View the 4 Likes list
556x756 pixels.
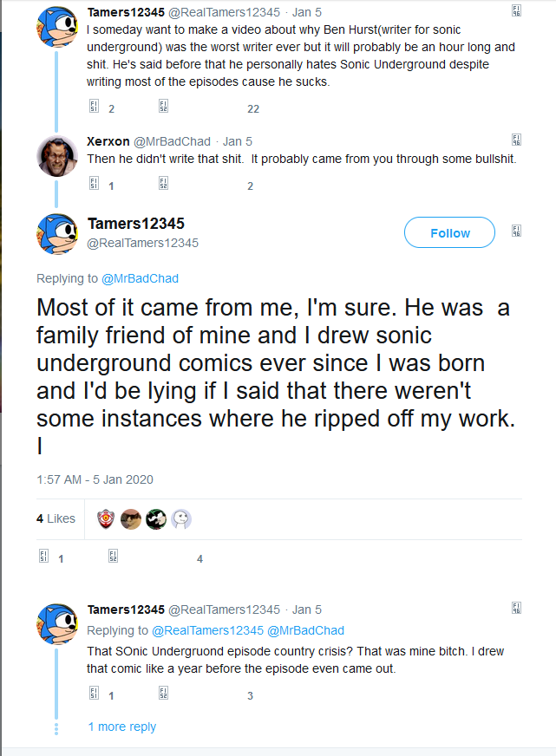click(x=56, y=518)
